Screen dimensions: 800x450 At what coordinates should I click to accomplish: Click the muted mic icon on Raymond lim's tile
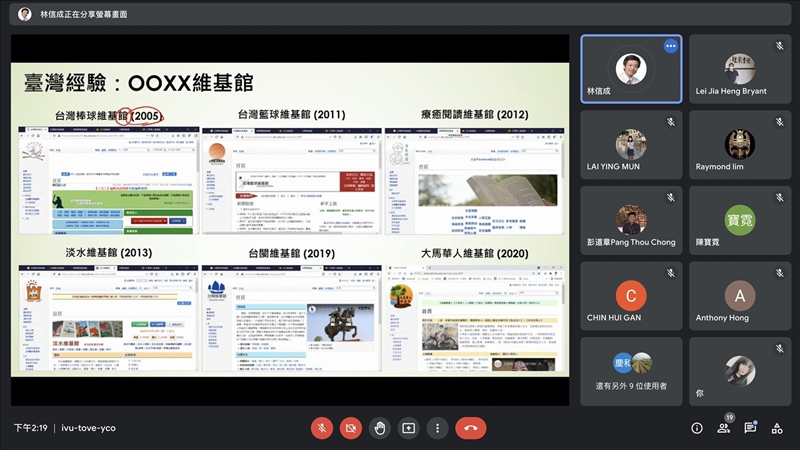coord(779,121)
